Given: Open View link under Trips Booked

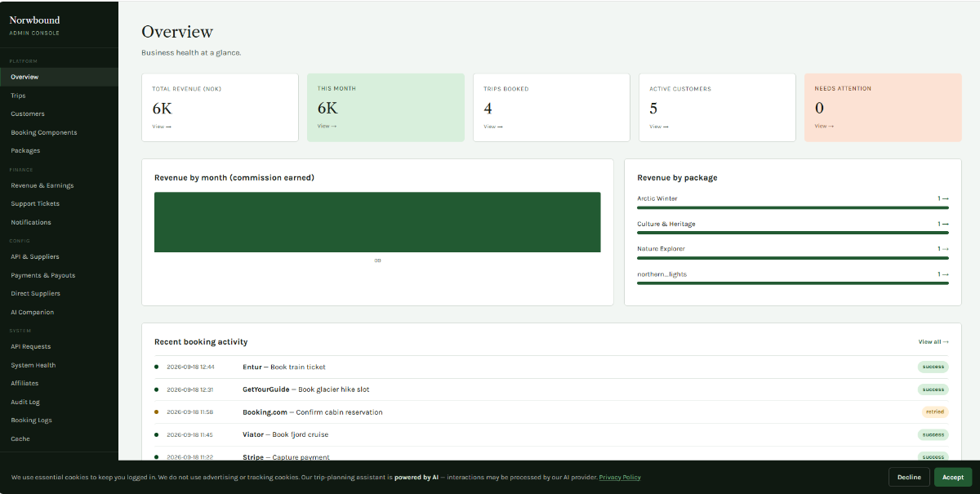Looking at the screenshot, I should click(x=492, y=127).
